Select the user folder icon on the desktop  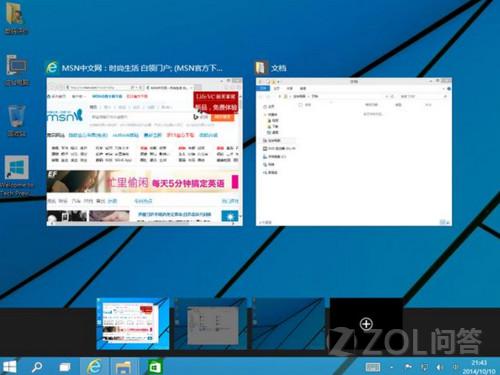[x=15, y=18]
